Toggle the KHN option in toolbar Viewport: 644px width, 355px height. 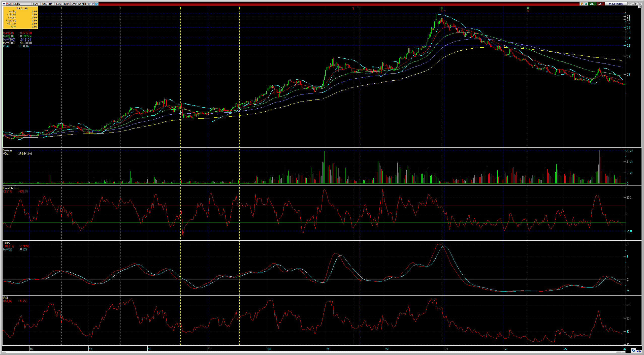pyautogui.click(x=67, y=4)
